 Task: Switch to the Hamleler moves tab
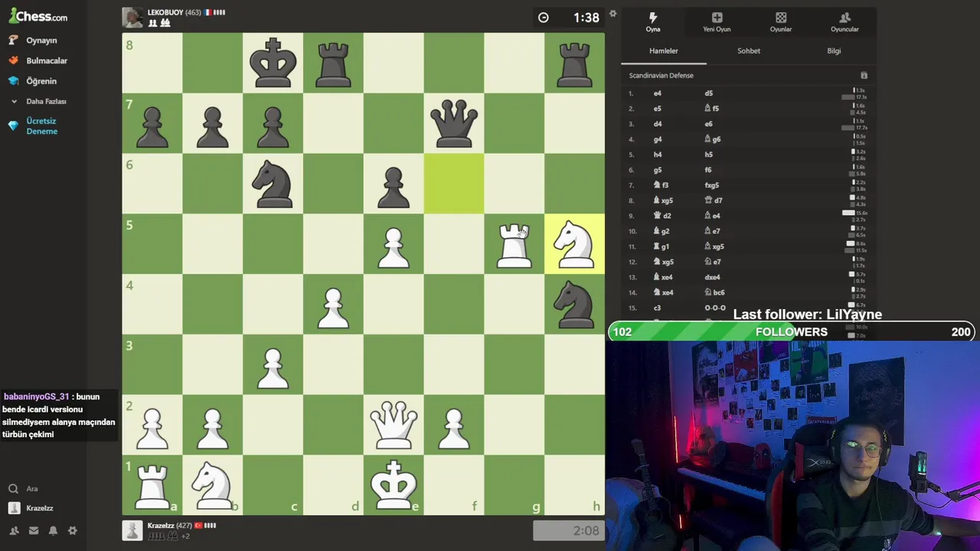click(664, 51)
